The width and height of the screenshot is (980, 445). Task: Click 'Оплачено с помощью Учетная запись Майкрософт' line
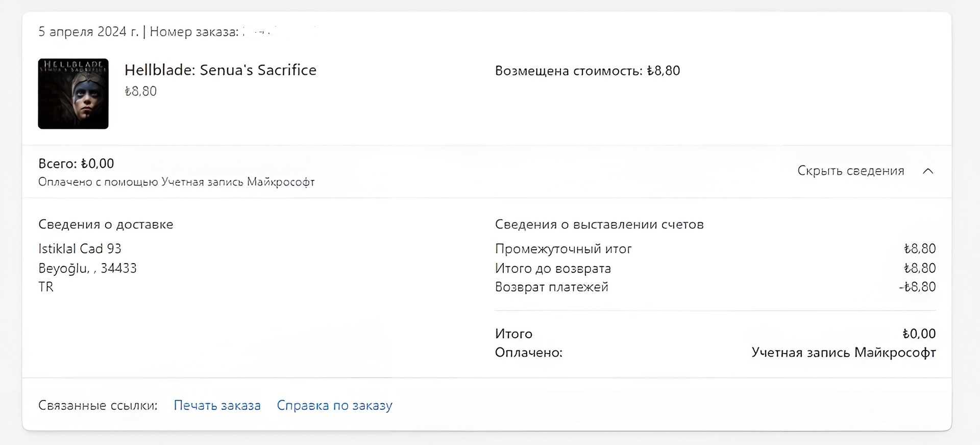click(176, 182)
